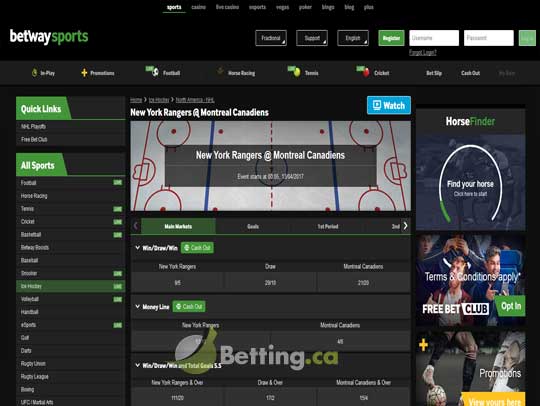
Task: Click the HorseFinder Find your horse banner
Action: [470, 183]
